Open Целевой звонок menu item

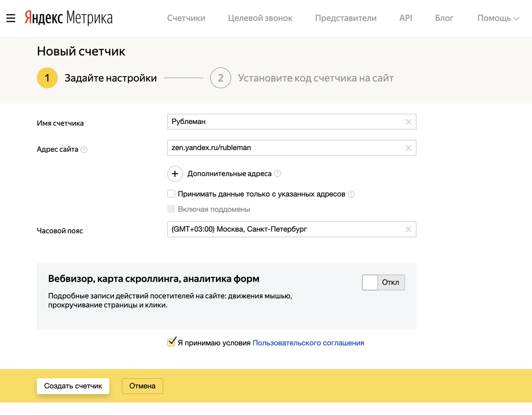coord(260,18)
